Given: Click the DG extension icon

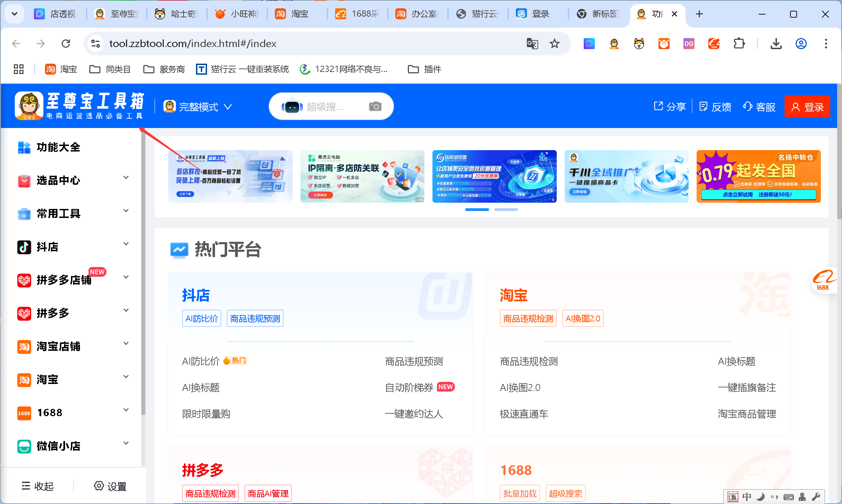Looking at the screenshot, I should [689, 44].
